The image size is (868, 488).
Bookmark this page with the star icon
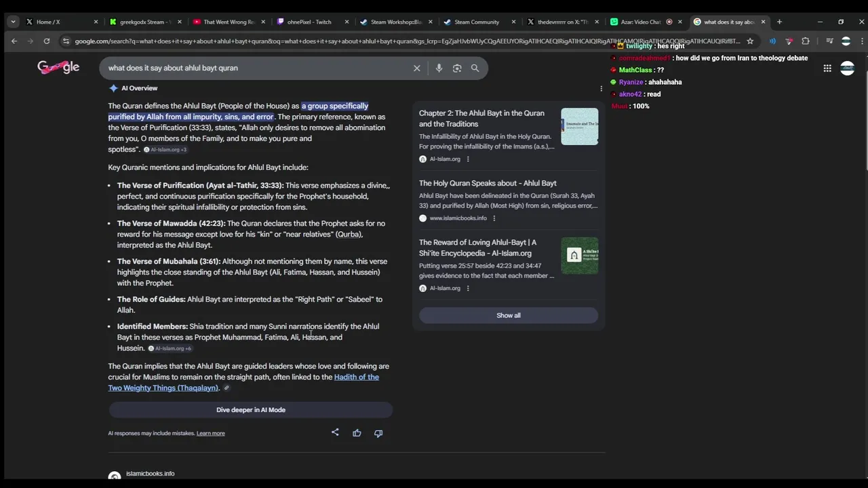click(750, 41)
